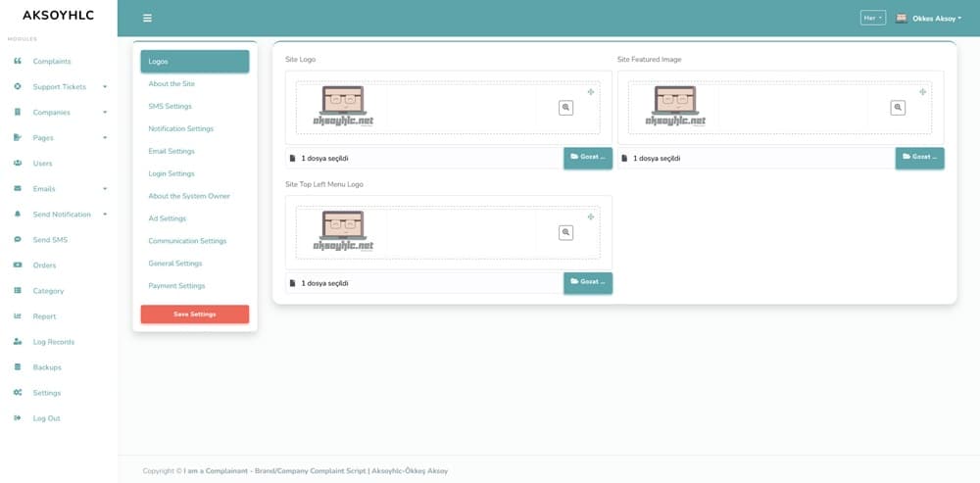
Task: Open the Payment Settings tab
Action: point(176,286)
